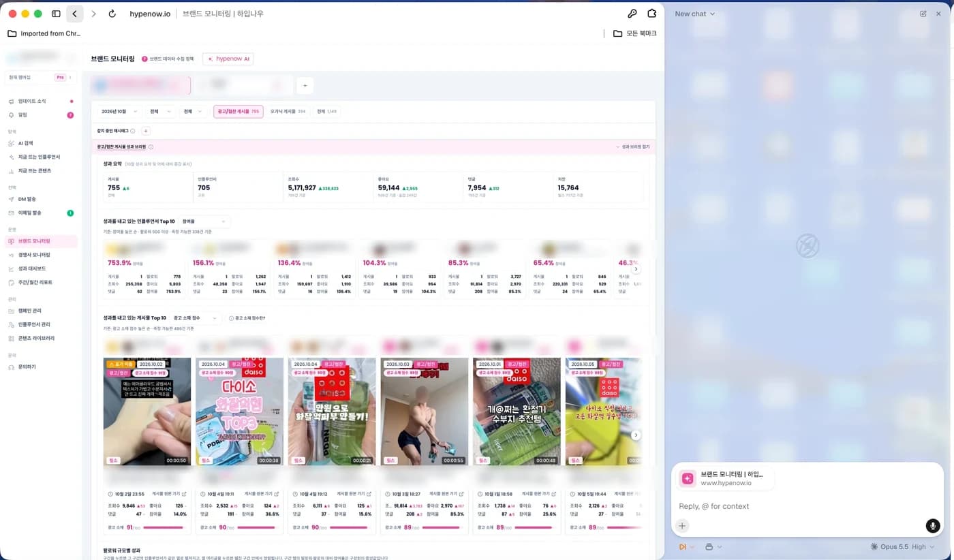Open 알림 notifications in sidebar
The width and height of the screenshot is (954, 560).
pos(41,115)
